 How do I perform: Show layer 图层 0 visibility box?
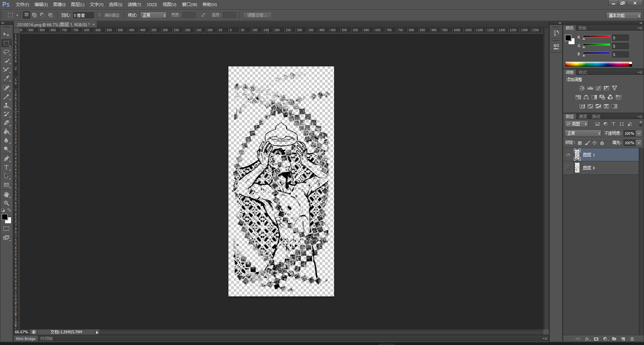click(x=568, y=168)
